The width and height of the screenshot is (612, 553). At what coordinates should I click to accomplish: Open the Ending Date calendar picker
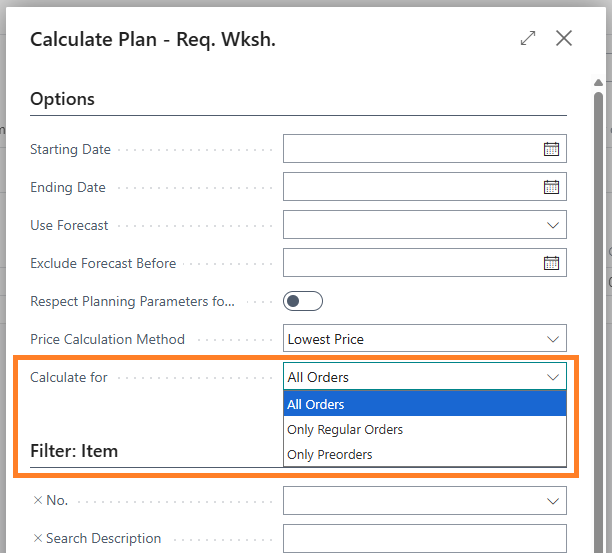click(551, 187)
